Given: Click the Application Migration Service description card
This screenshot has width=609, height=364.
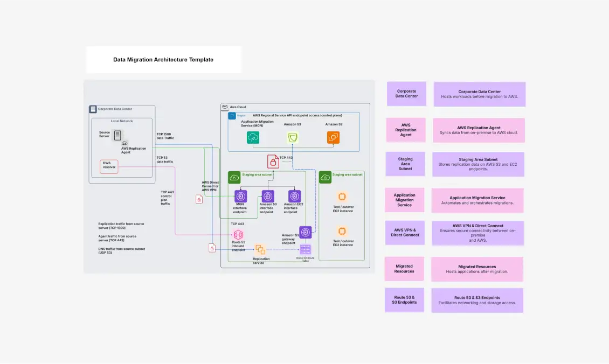Looking at the screenshot, I should 477,200.
